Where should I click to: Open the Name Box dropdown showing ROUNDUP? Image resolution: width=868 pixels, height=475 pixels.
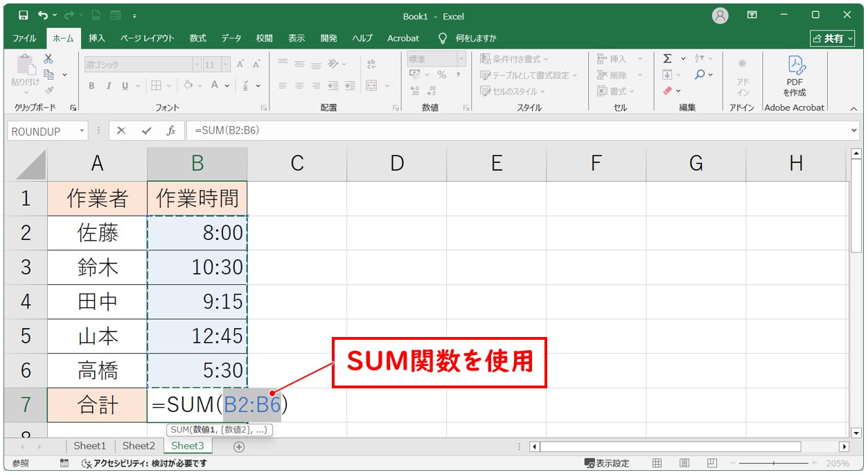pyautogui.click(x=82, y=131)
